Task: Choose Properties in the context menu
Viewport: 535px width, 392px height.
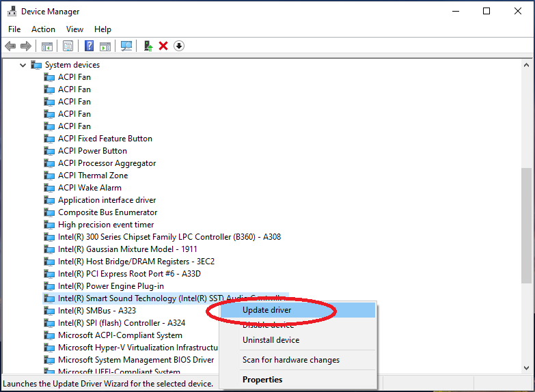Action: pyautogui.click(x=297, y=380)
